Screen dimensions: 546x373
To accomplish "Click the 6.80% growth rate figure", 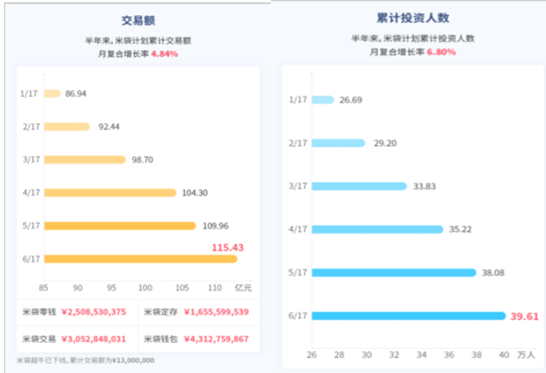I will pyautogui.click(x=441, y=52).
